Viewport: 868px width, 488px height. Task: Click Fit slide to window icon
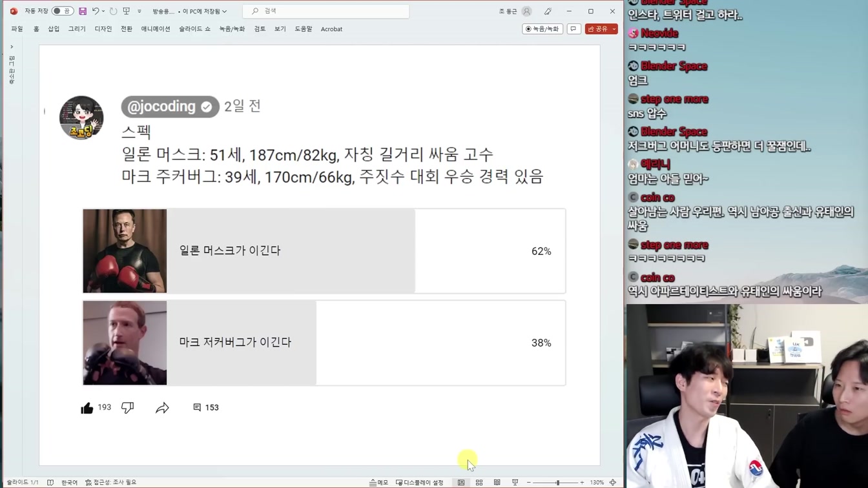click(613, 482)
